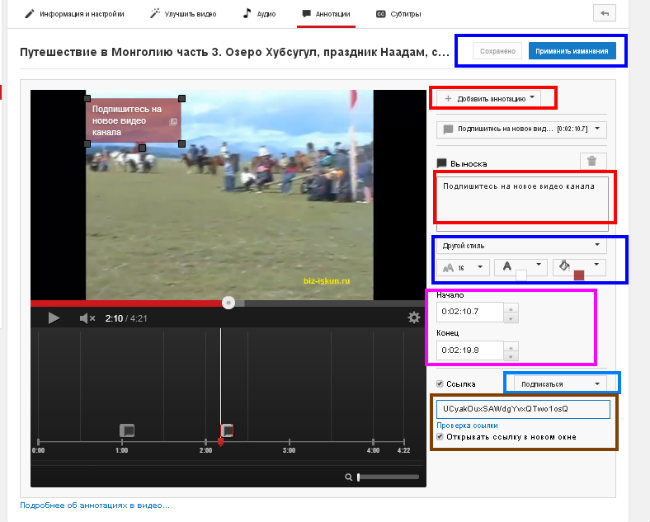Switch to the Аудио tab
Screen dimensions: 650x522
tap(260, 14)
